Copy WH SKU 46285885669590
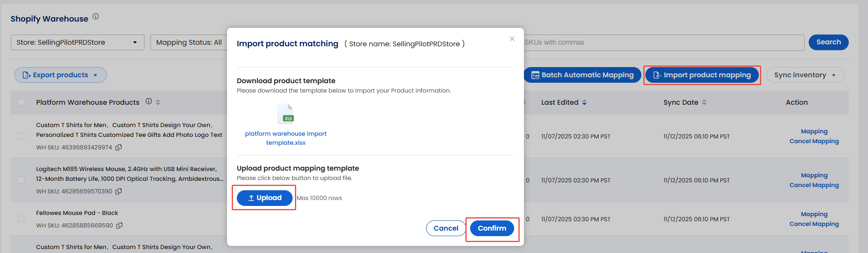 [x=119, y=226]
